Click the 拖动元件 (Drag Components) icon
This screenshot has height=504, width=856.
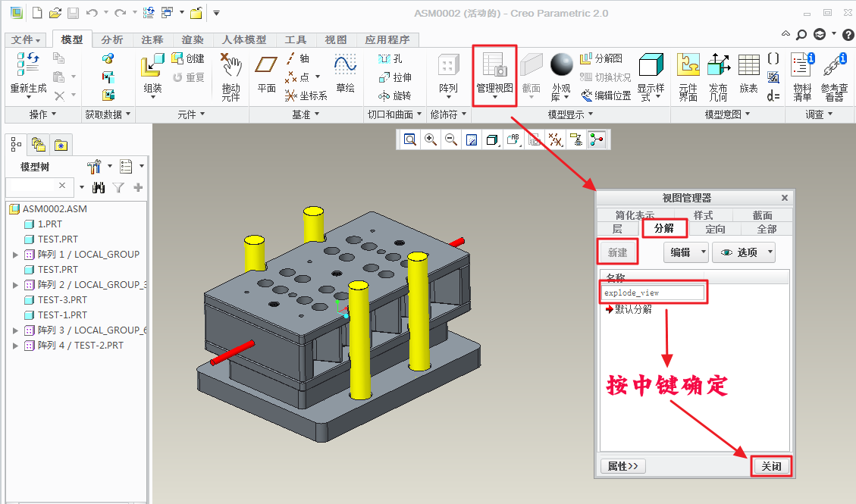tap(230, 68)
